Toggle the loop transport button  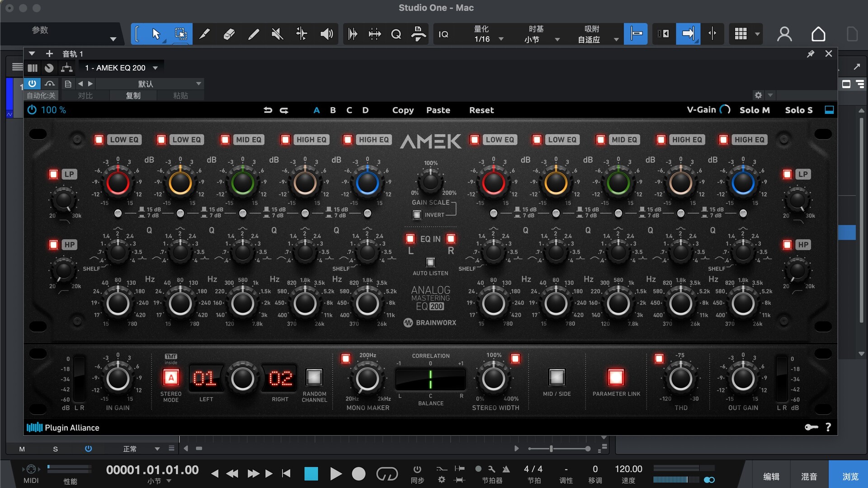click(x=387, y=474)
